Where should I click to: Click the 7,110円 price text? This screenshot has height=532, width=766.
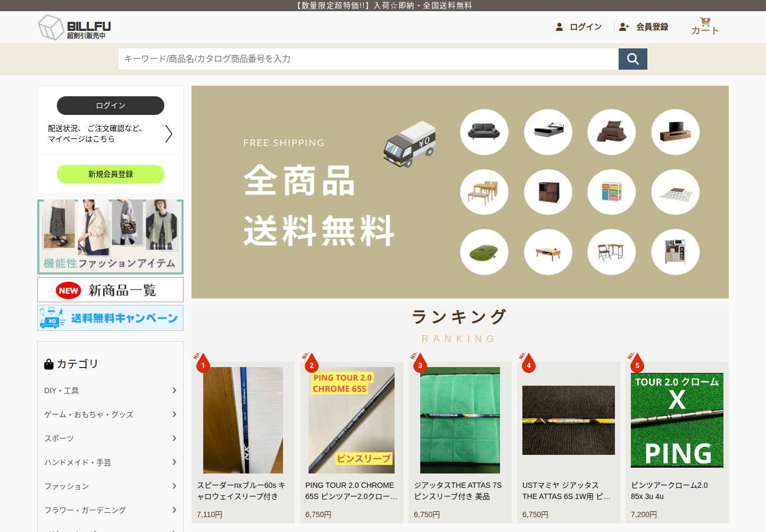coord(210,514)
